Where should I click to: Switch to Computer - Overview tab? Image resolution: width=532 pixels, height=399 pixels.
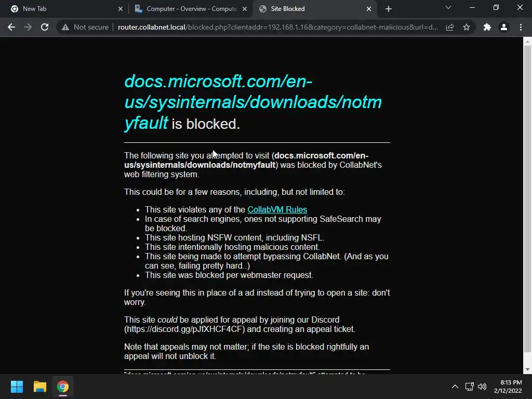(190, 9)
